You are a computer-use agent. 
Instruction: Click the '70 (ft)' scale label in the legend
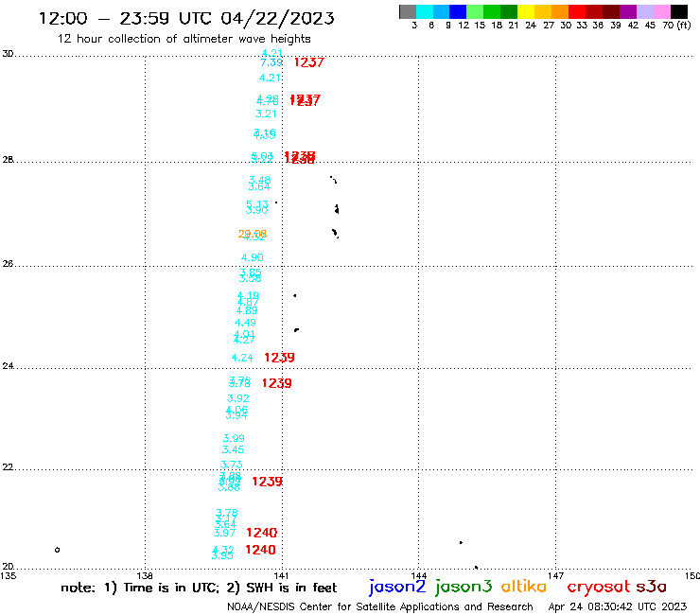tap(676, 25)
